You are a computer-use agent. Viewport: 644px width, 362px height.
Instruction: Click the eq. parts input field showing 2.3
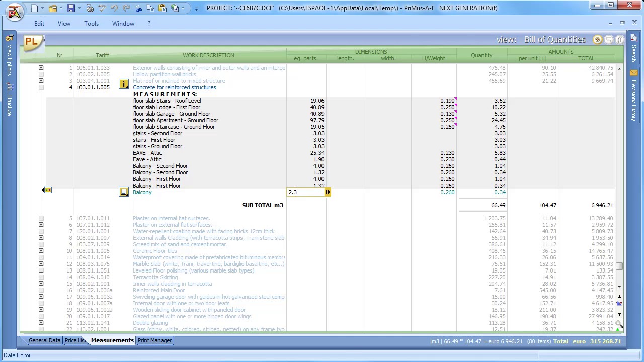coord(306,192)
